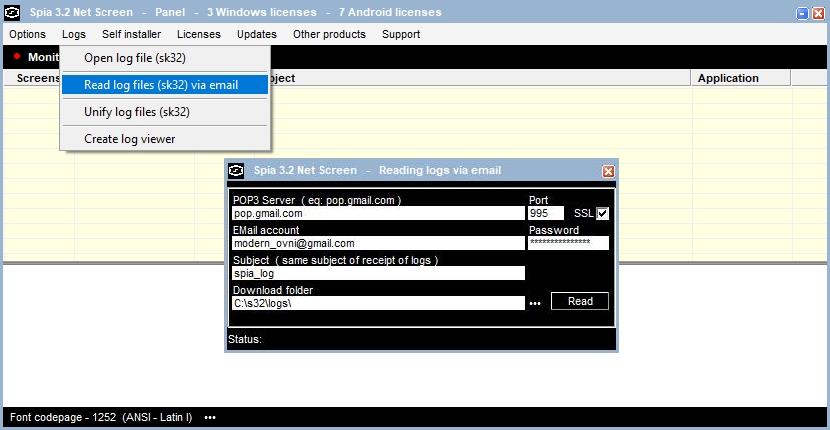Screen dimensions: 830x430
Task: Open the Logs menu
Action: pyautogui.click(x=74, y=34)
